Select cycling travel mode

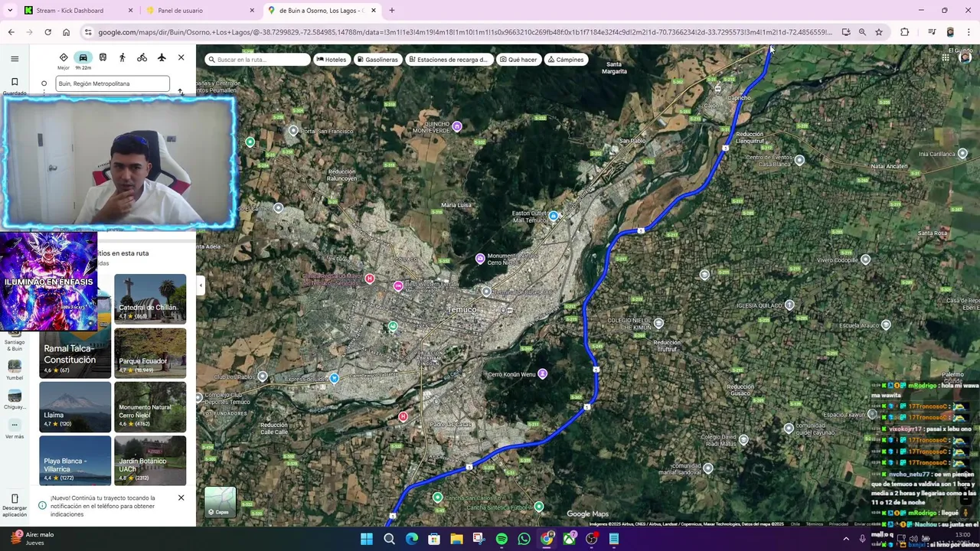point(142,57)
